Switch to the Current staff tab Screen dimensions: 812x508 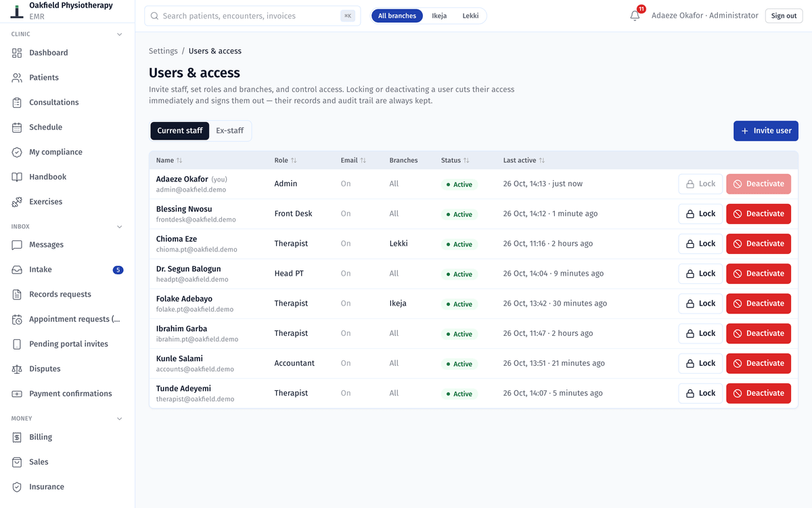click(180, 131)
